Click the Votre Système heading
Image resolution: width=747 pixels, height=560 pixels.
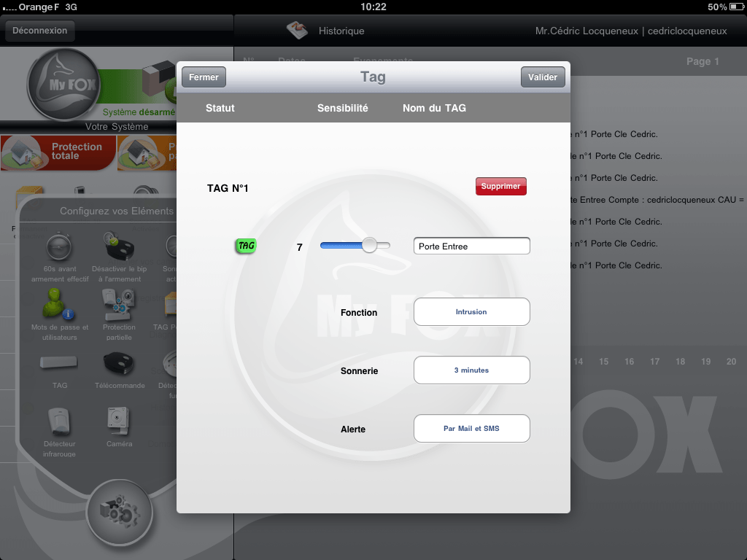pos(117,127)
